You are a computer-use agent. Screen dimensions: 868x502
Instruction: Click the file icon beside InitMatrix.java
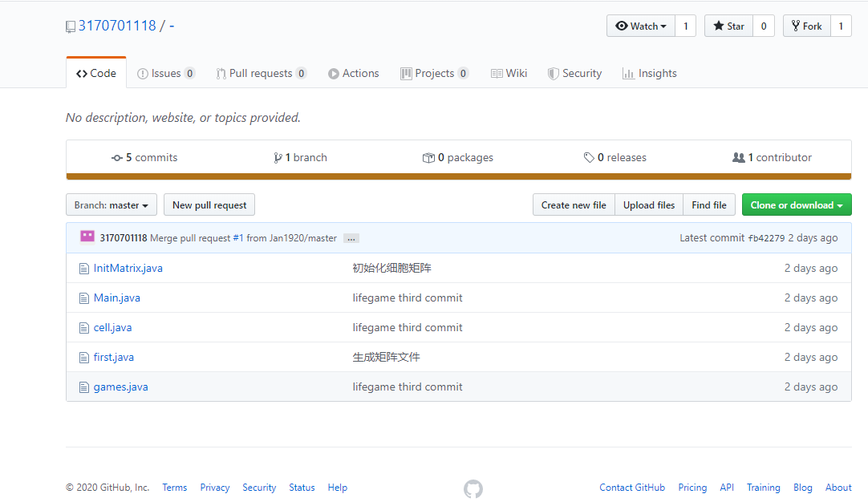pos(83,269)
